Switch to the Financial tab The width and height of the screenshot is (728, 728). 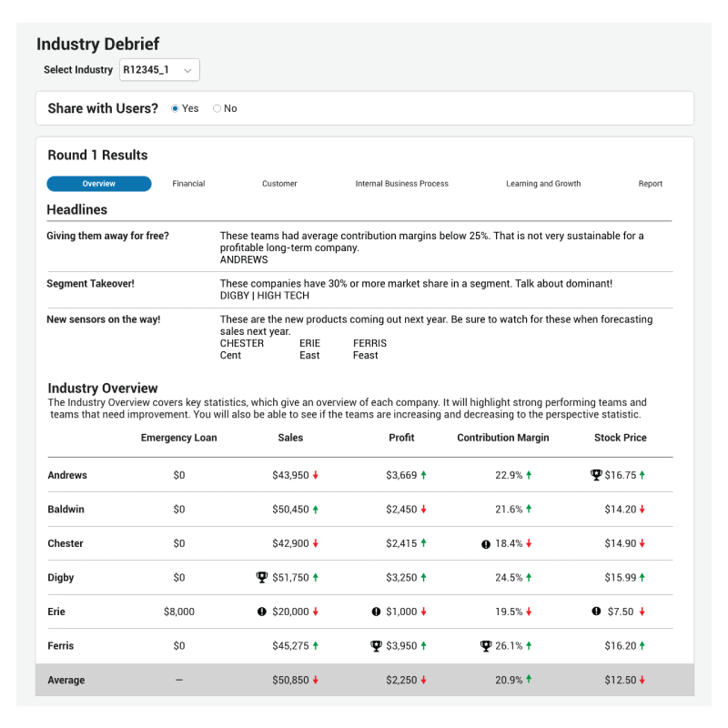click(188, 183)
